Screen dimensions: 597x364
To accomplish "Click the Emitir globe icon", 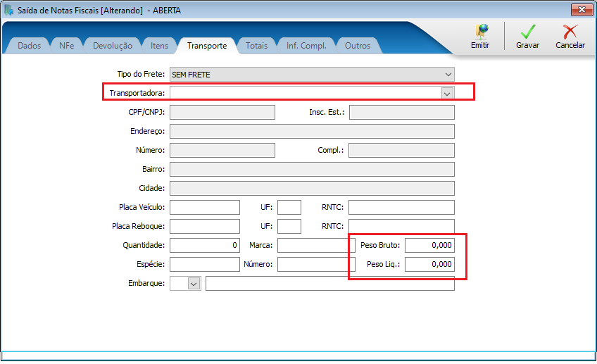I will 482,32.
